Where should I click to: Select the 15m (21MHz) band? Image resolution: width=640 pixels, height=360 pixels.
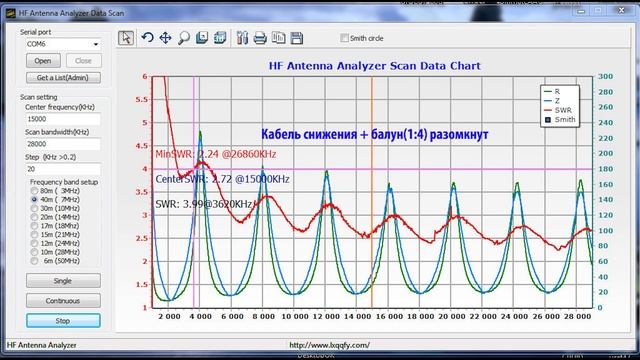coord(34,235)
